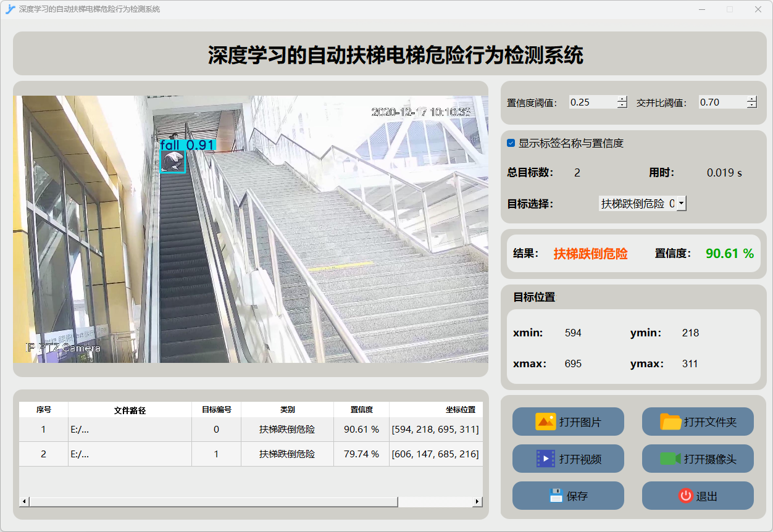The image size is (773, 532).
Task: Click the film icon for Open Video
Action: point(546,459)
